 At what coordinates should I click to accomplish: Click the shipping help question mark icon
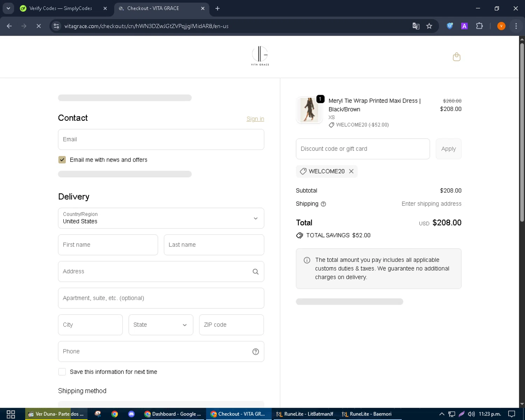coord(323,204)
